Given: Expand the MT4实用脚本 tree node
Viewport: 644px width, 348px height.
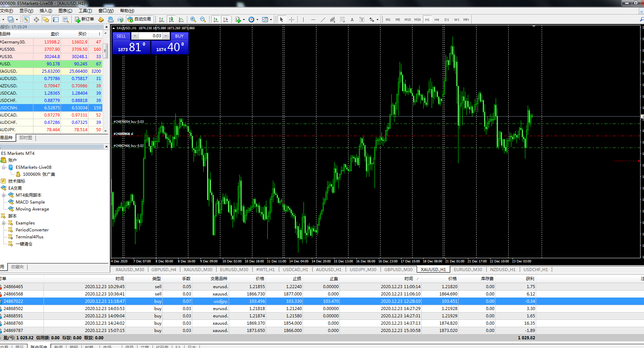Looking at the screenshot, I should (x=4, y=195).
